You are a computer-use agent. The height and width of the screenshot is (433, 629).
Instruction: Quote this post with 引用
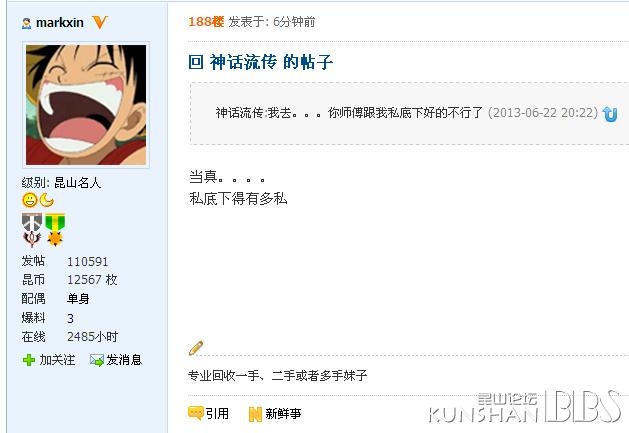pos(217,413)
